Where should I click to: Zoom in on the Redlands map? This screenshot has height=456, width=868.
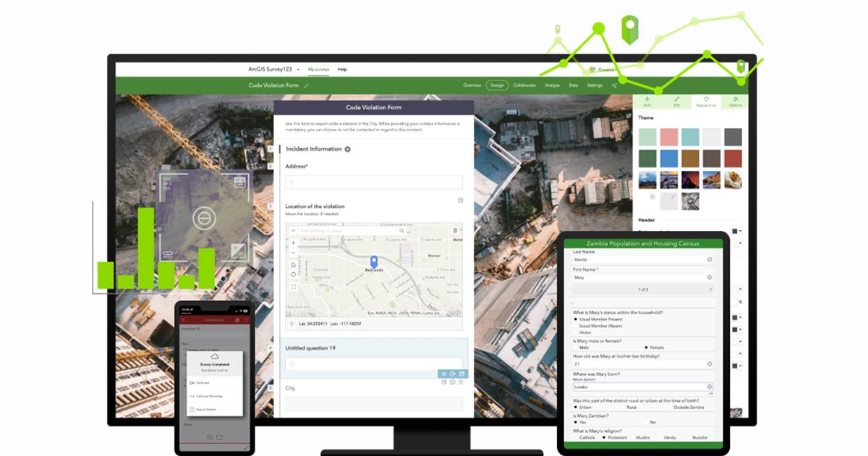pos(294,243)
